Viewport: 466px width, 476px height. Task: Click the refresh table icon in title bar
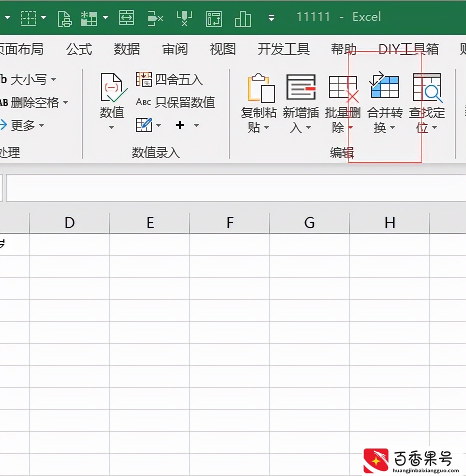pos(214,19)
